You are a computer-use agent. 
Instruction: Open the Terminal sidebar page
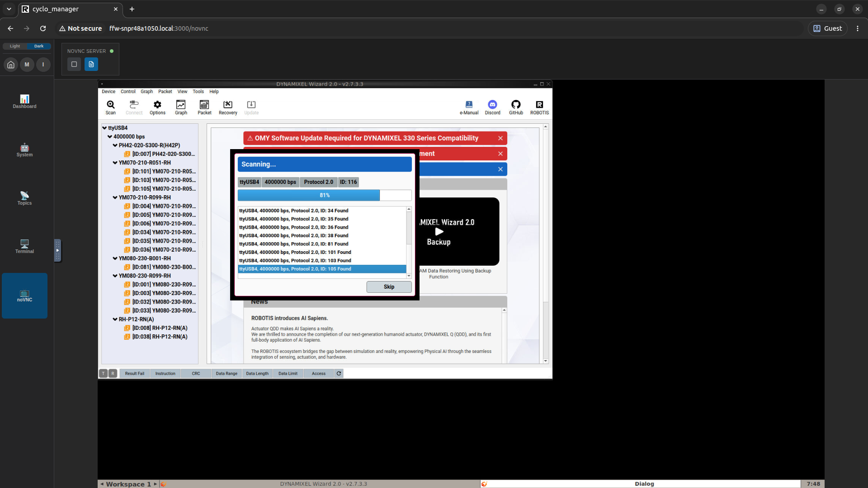click(x=24, y=247)
